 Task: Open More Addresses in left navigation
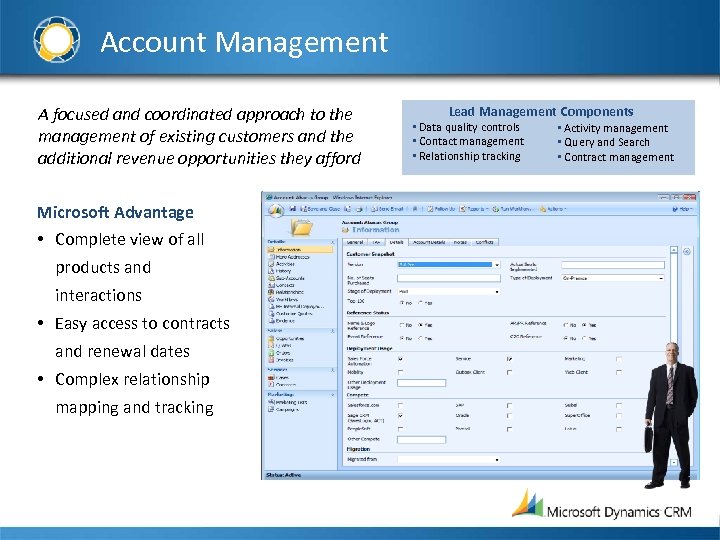pos(292,257)
